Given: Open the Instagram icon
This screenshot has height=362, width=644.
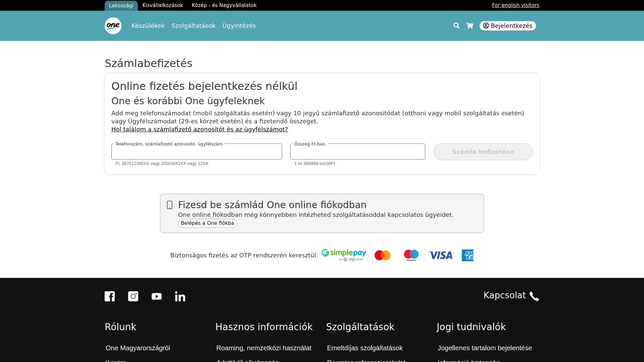Looking at the screenshot, I should coord(133,296).
